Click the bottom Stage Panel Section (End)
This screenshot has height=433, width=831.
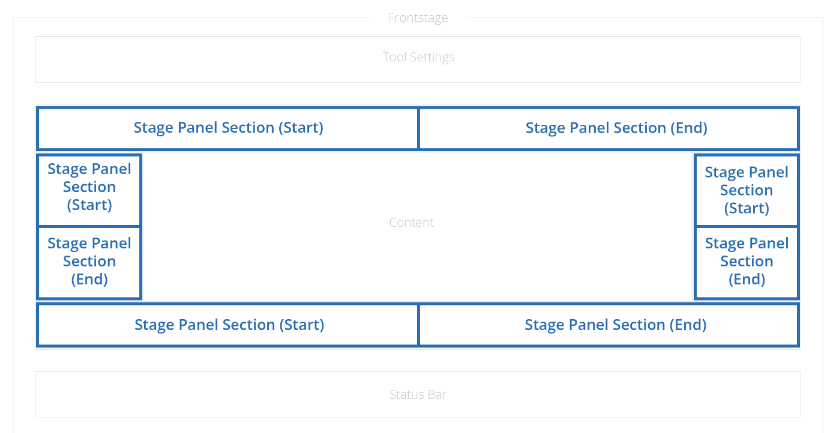608,325
